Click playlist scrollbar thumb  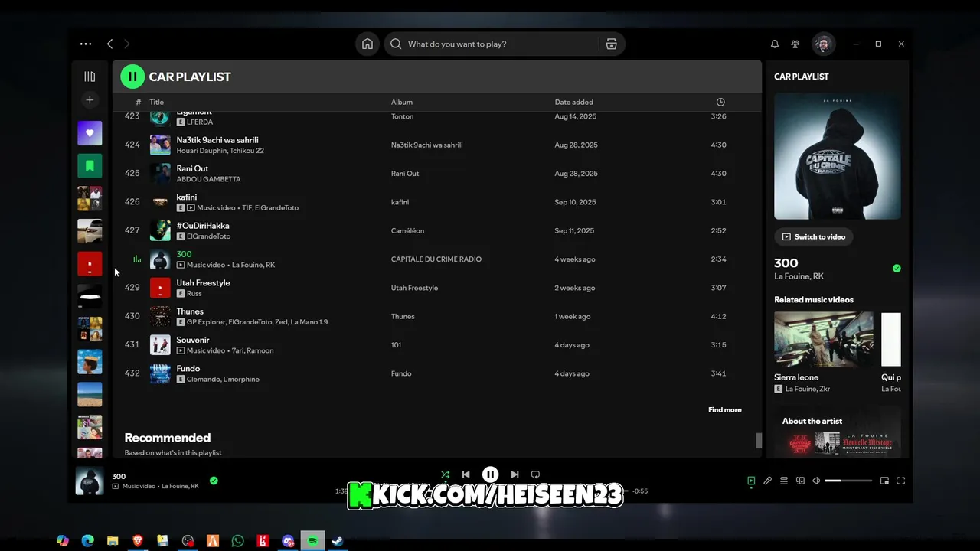point(759,441)
